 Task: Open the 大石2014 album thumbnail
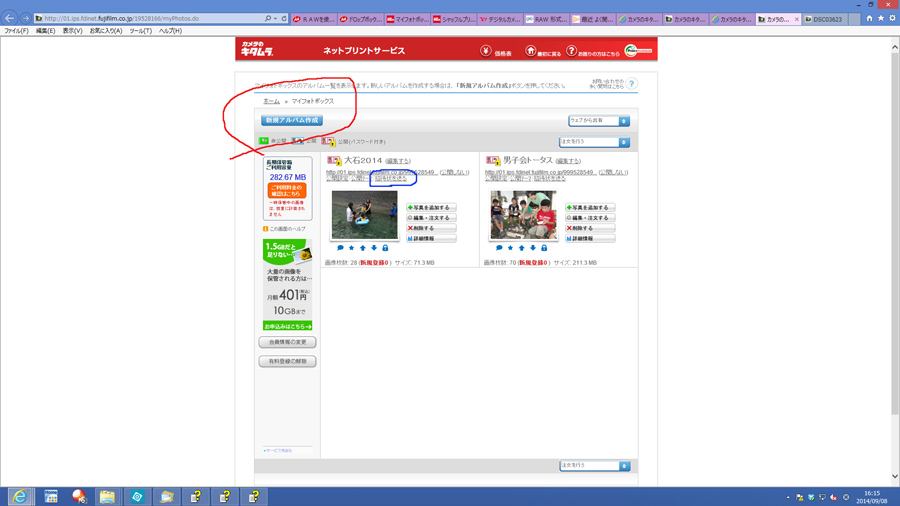pos(364,216)
